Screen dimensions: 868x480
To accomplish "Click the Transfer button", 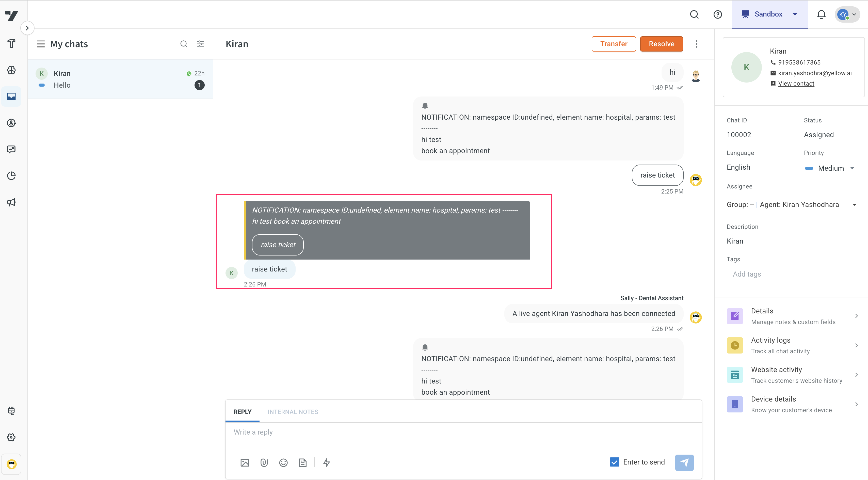I will [x=614, y=44].
